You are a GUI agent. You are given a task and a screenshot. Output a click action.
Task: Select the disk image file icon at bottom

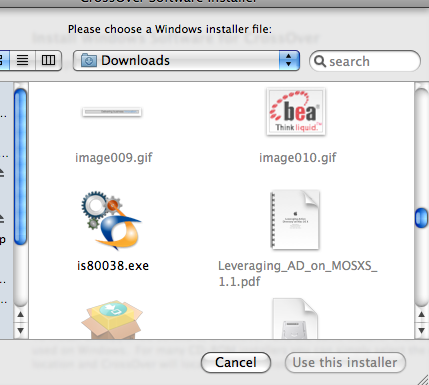tap(295, 318)
